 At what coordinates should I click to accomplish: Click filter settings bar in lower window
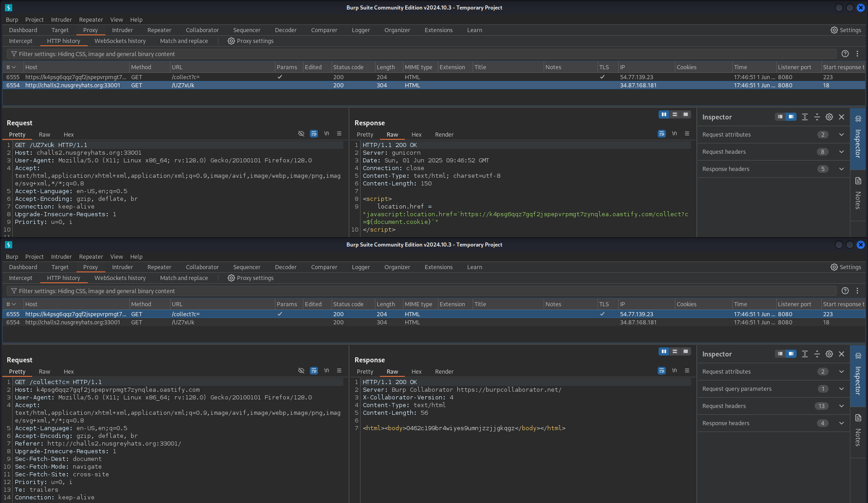421,291
